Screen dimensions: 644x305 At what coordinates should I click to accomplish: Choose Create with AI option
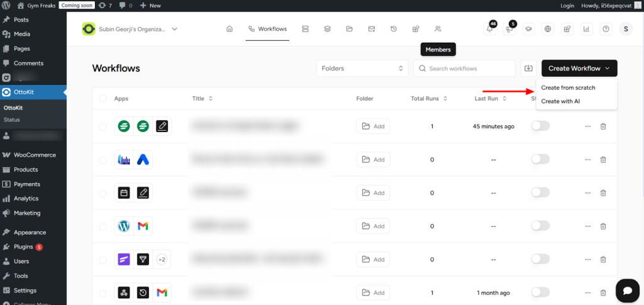pos(560,101)
